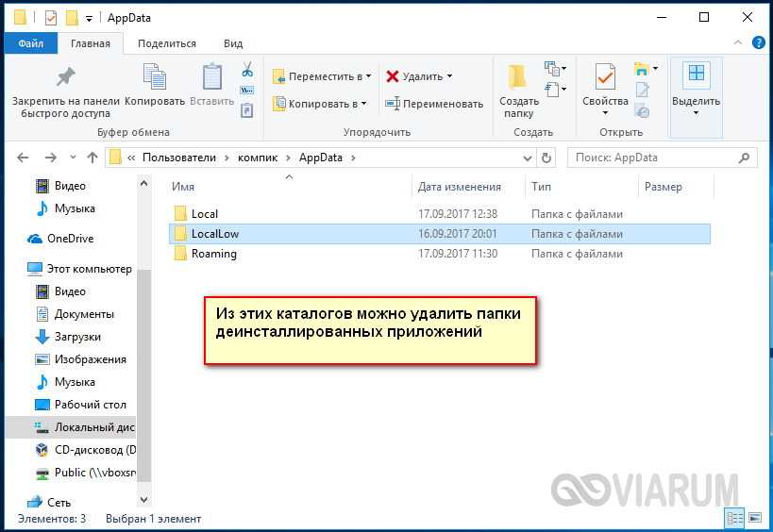The width and height of the screenshot is (773, 532).
Task: Sort by Тип column header
Action: pyautogui.click(x=541, y=187)
